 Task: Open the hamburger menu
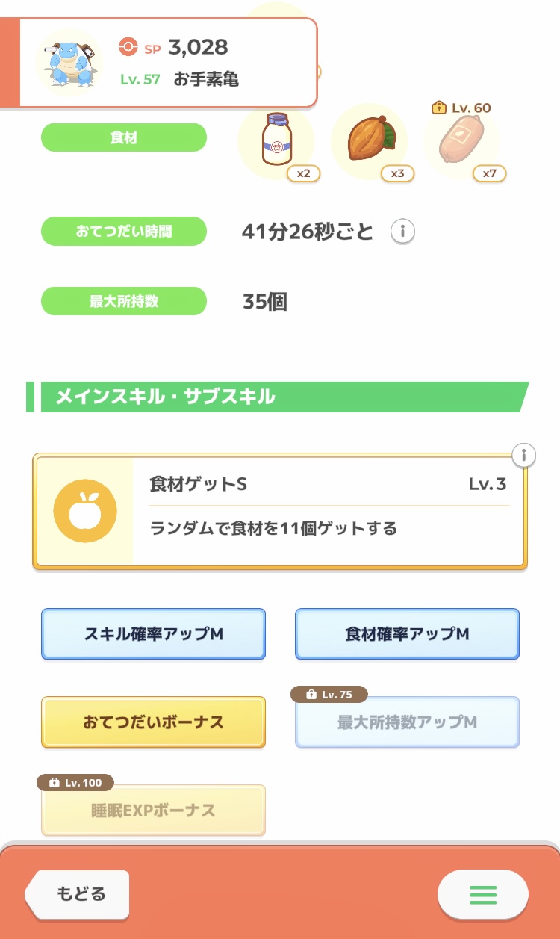click(x=482, y=894)
